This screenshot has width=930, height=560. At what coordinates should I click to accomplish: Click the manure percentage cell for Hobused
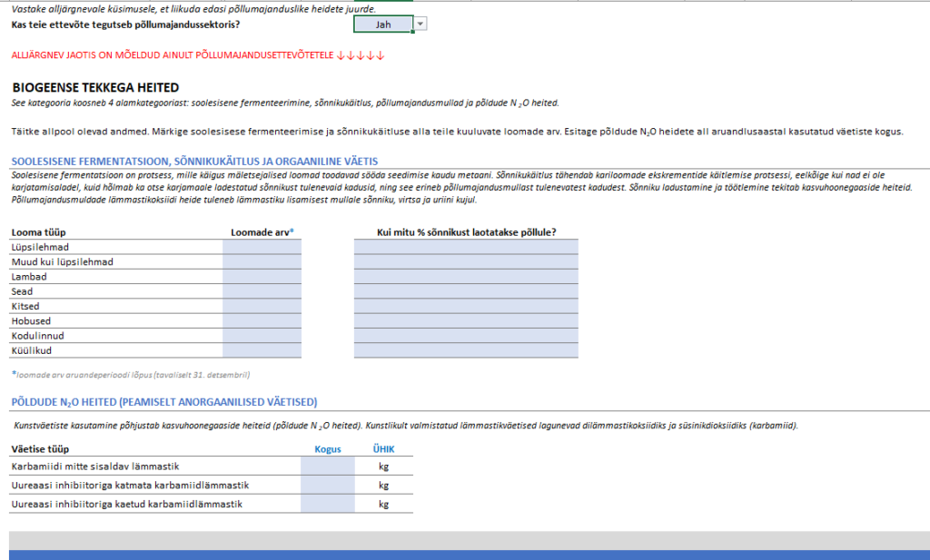tap(466, 321)
